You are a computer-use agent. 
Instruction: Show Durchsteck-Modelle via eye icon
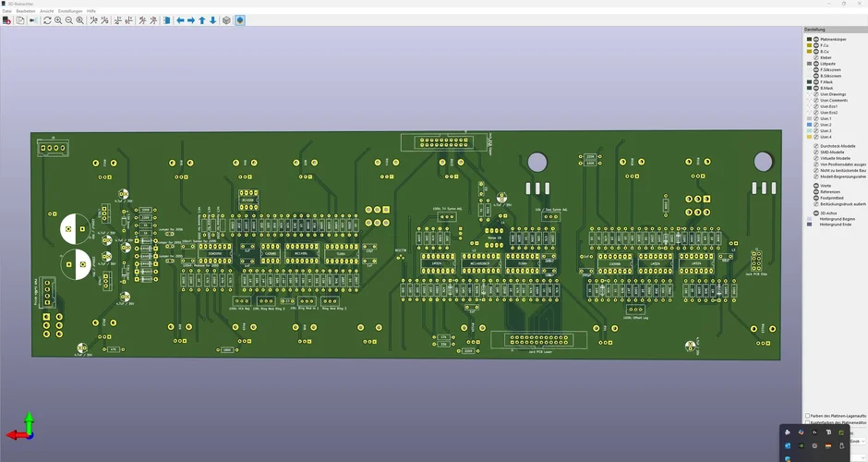click(x=816, y=146)
